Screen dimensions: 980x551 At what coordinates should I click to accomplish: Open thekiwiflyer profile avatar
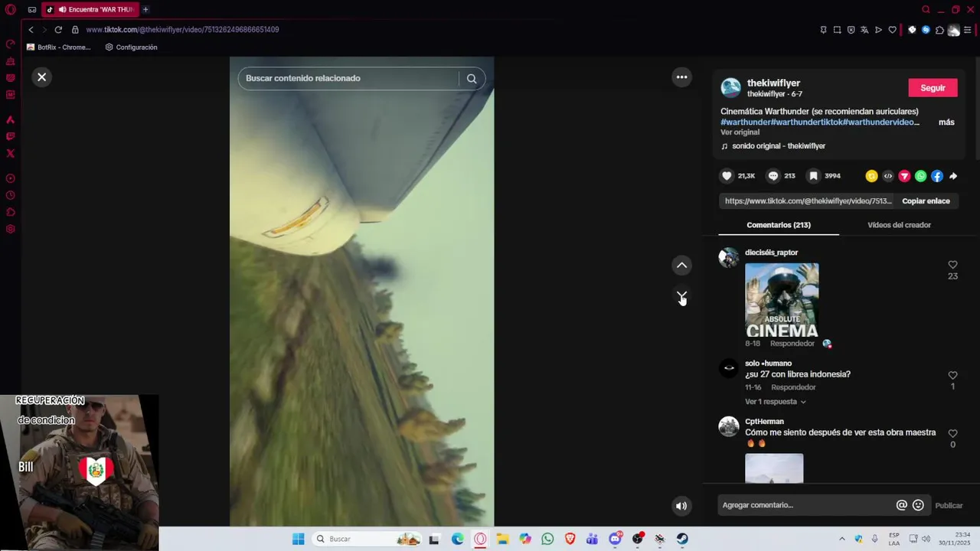click(x=731, y=88)
